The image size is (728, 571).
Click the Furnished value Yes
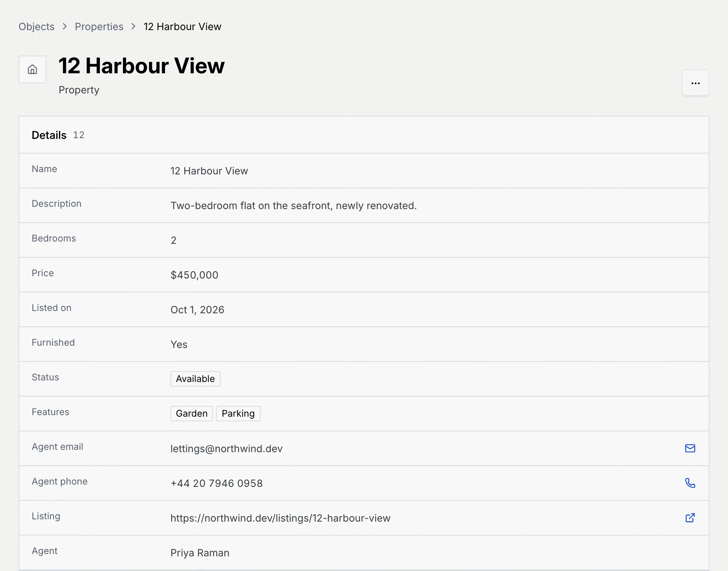tap(179, 345)
